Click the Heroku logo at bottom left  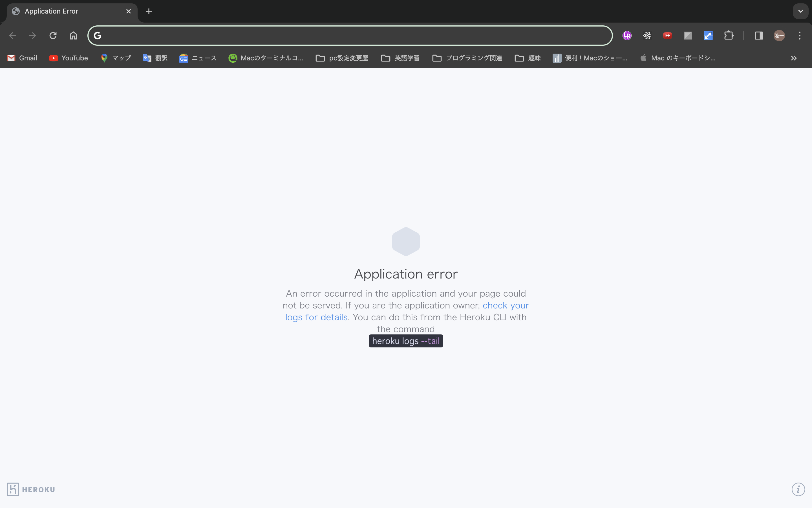(x=31, y=490)
